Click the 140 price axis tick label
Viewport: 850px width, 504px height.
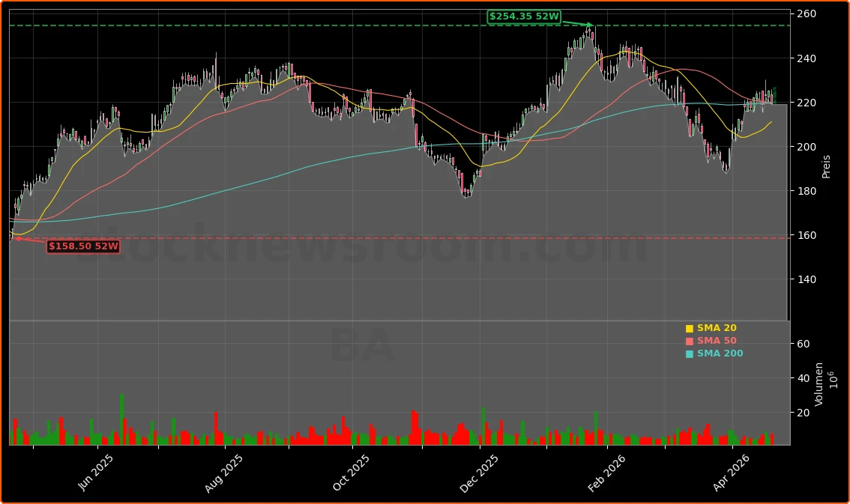pos(807,279)
